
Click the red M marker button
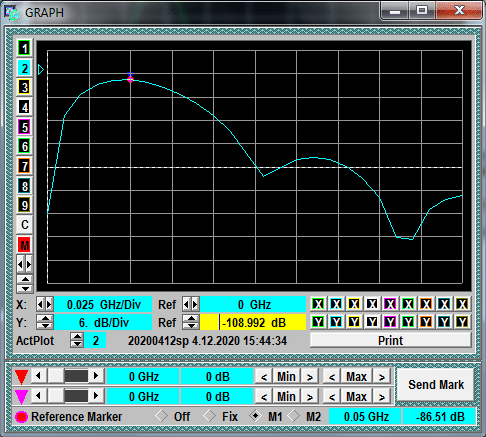pos(24,245)
